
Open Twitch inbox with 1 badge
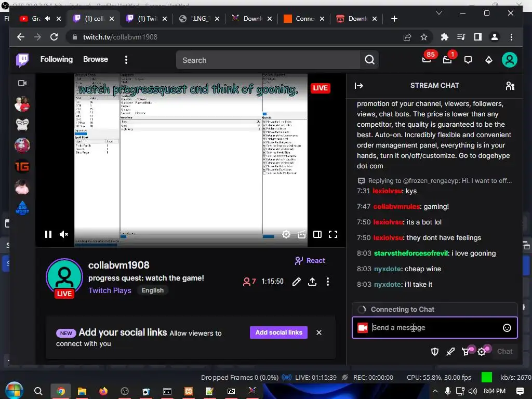(x=447, y=60)
